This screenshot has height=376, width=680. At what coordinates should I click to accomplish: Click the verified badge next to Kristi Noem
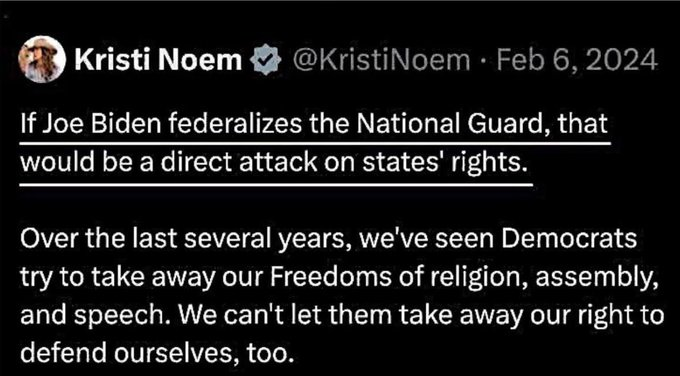tap(266, 60)
